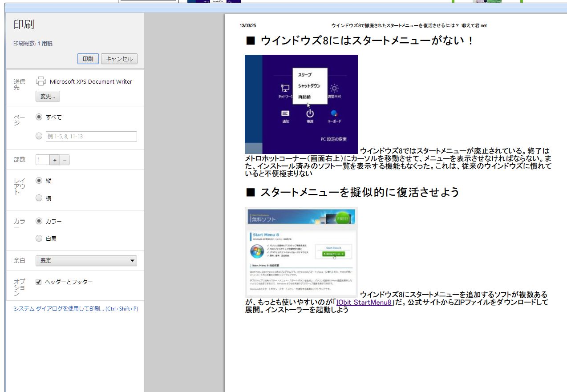567x392 pixels.
Task: Click the キャンセル cancel button
Action: 119,59
